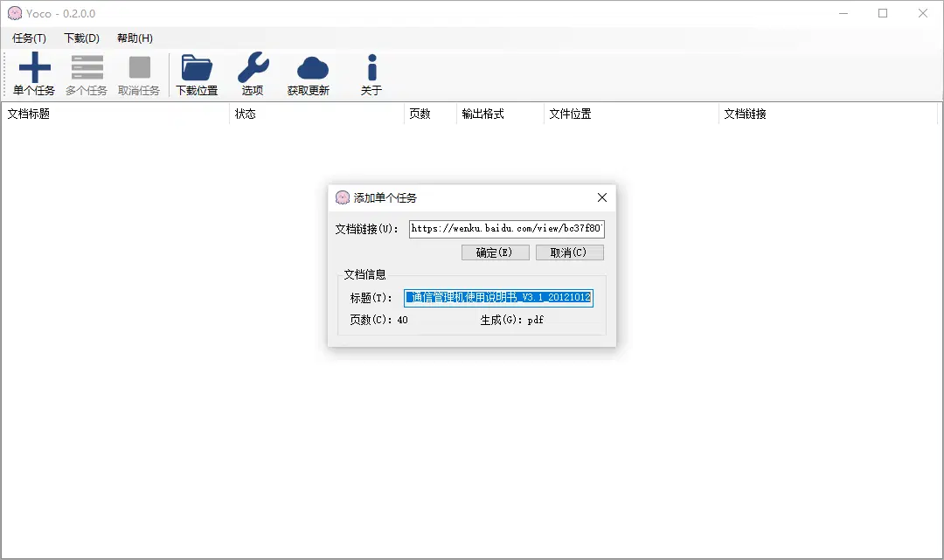Click the 取消(C) button
The height and width of the screenshot is (560, 944).
tap(570, 252)
